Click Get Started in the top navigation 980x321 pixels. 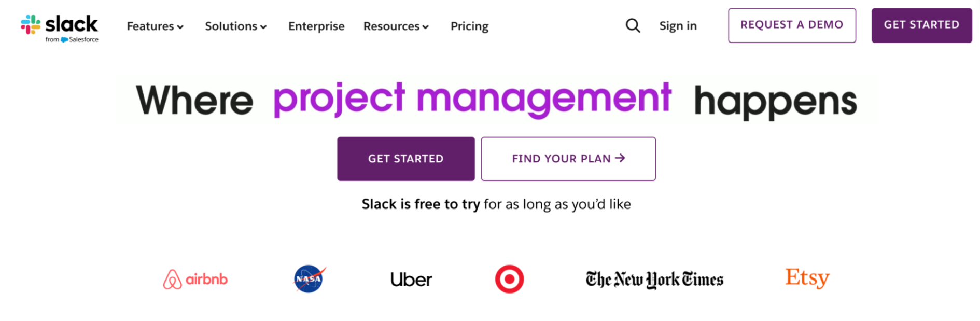[921, 25]
